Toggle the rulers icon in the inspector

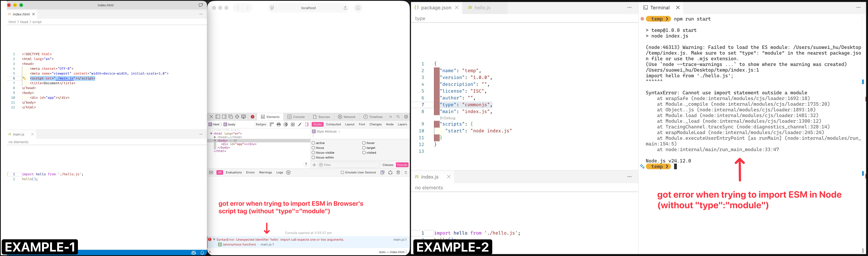[272, 125]
